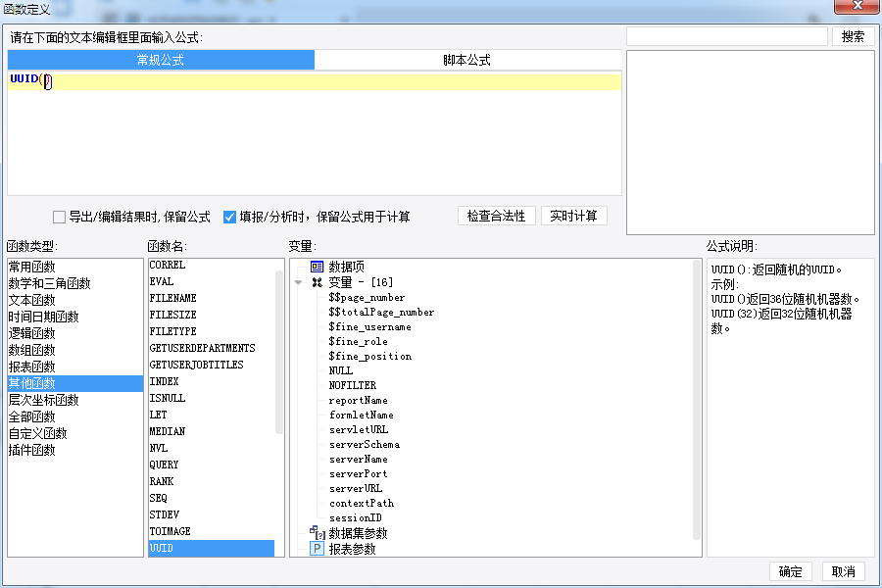The image size is (882, 588).
Task: Select $fine_username variable
Action: coord(370,326)
